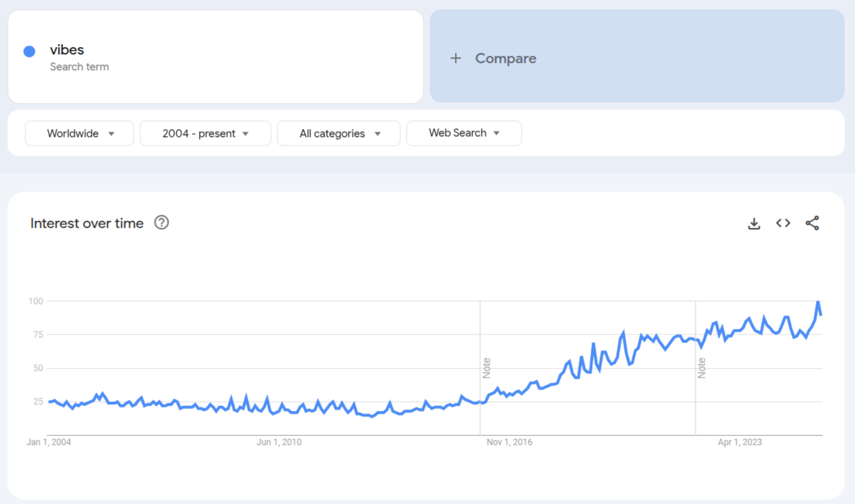Click the Jan 1, 2004 axis label
855x504 pixels.
pyautogui.click(x=48, y=442)
